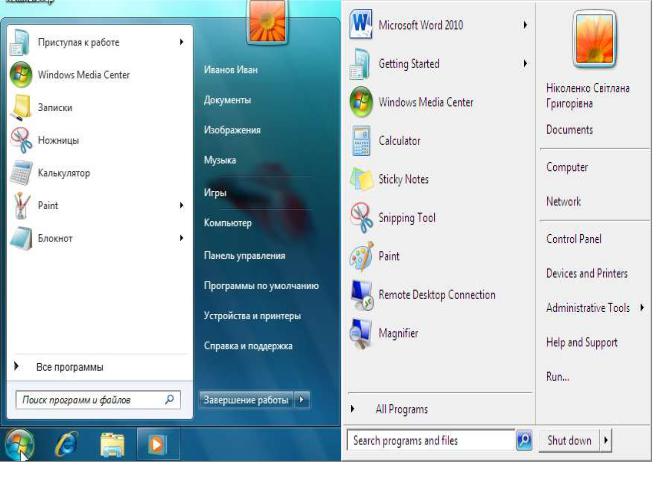The image size is (668, 500).
Task: Launch the Magnifier icon
Action: point(361,333)
